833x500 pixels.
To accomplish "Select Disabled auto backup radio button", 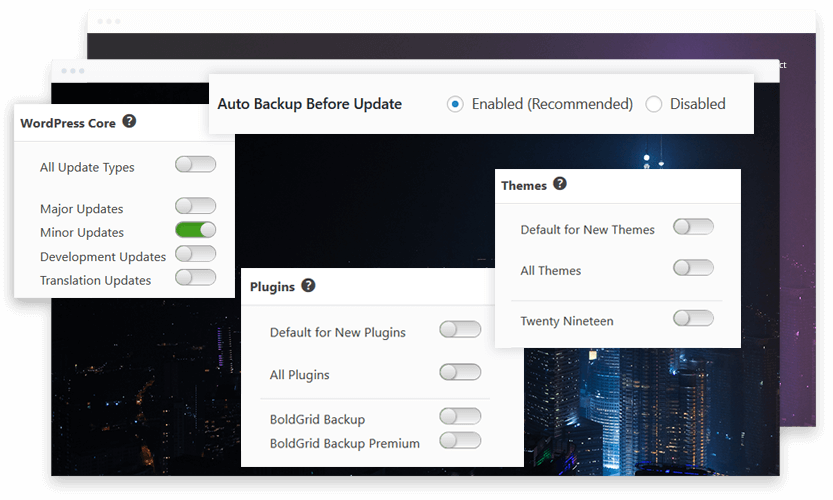I will 654,104.
